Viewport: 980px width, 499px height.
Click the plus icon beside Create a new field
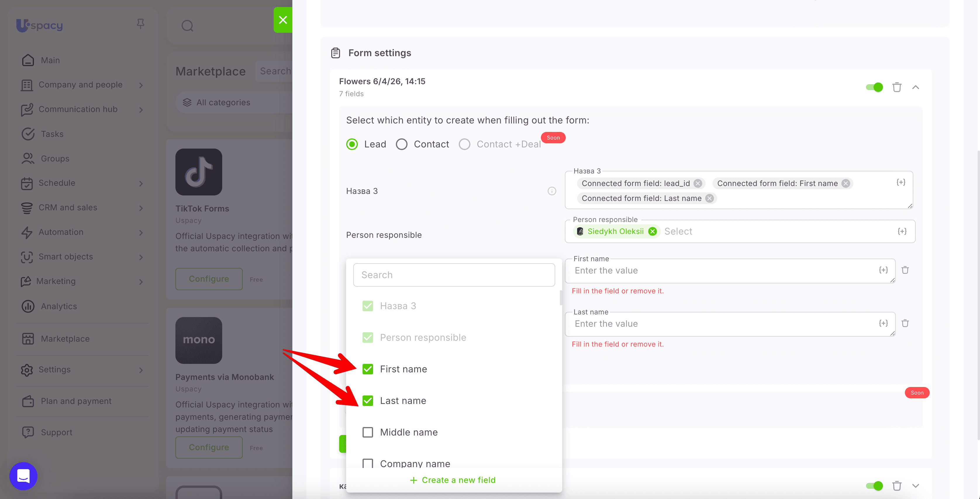[413, 480]
